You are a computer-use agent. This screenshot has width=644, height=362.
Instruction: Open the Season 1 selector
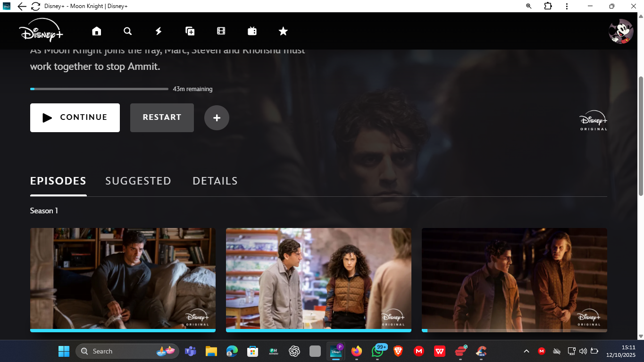[44, 210]
